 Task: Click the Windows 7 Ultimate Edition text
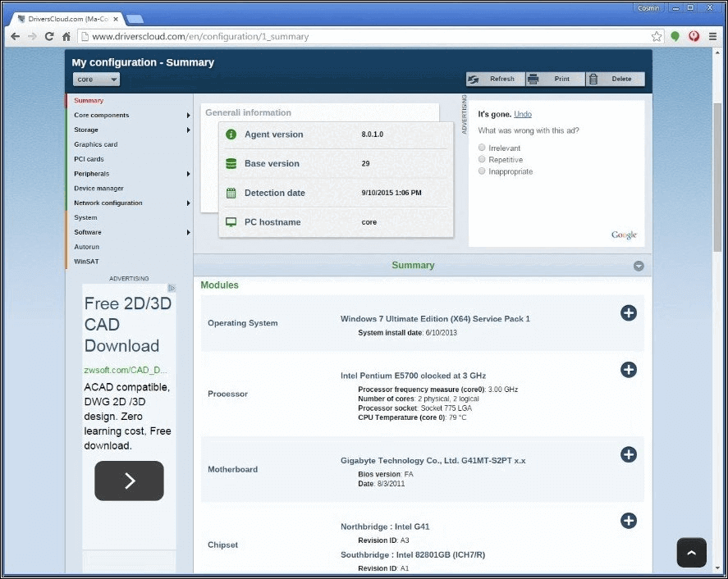435,319
